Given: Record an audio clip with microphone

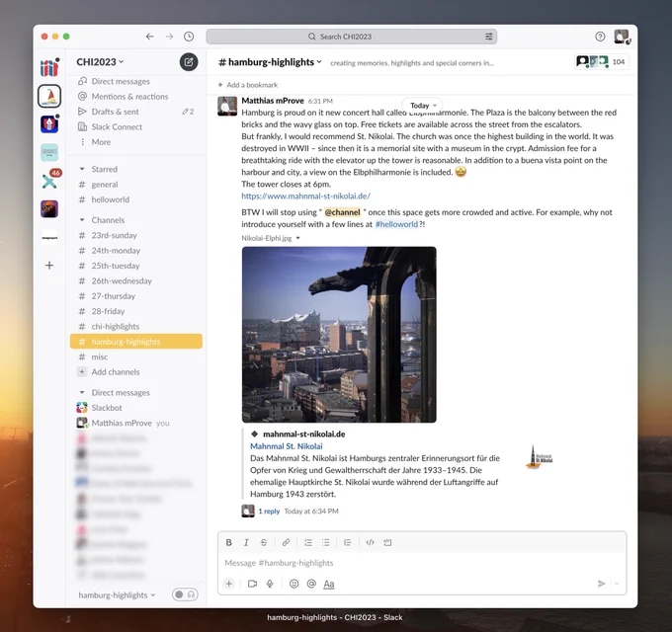Looking at the screenshot, I should pos(270,584).
